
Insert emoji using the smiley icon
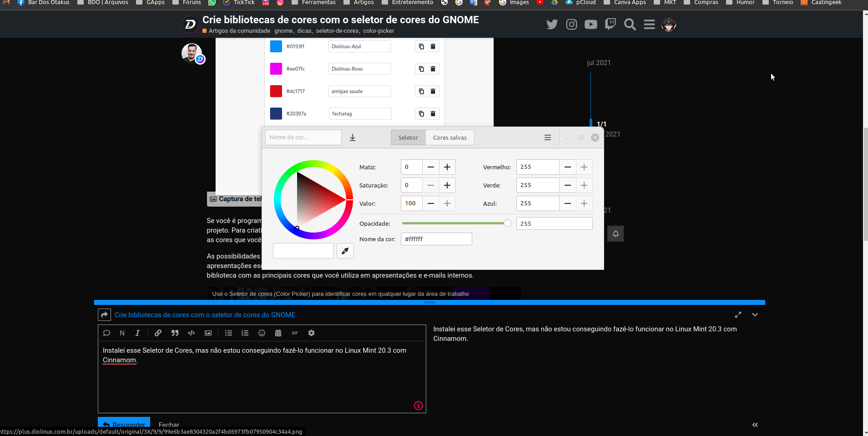(x=262, y=333)
